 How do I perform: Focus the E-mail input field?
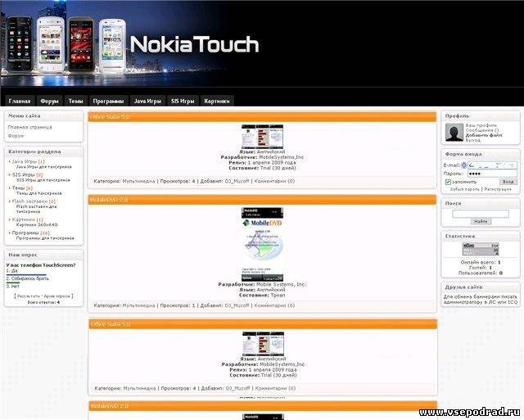pos(492,165)
